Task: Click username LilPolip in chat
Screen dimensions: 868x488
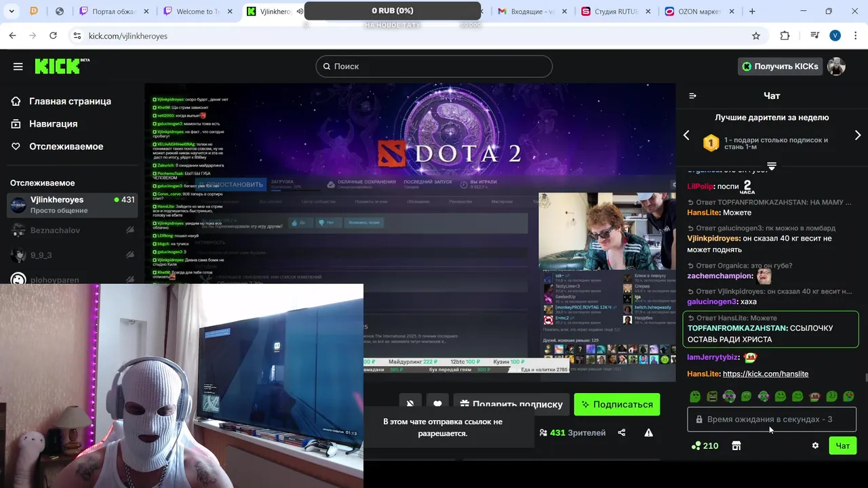Action: pos(701,186)
